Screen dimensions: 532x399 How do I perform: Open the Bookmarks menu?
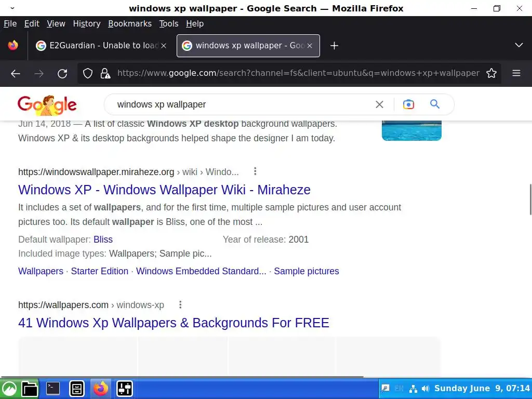tap(129, 24)
